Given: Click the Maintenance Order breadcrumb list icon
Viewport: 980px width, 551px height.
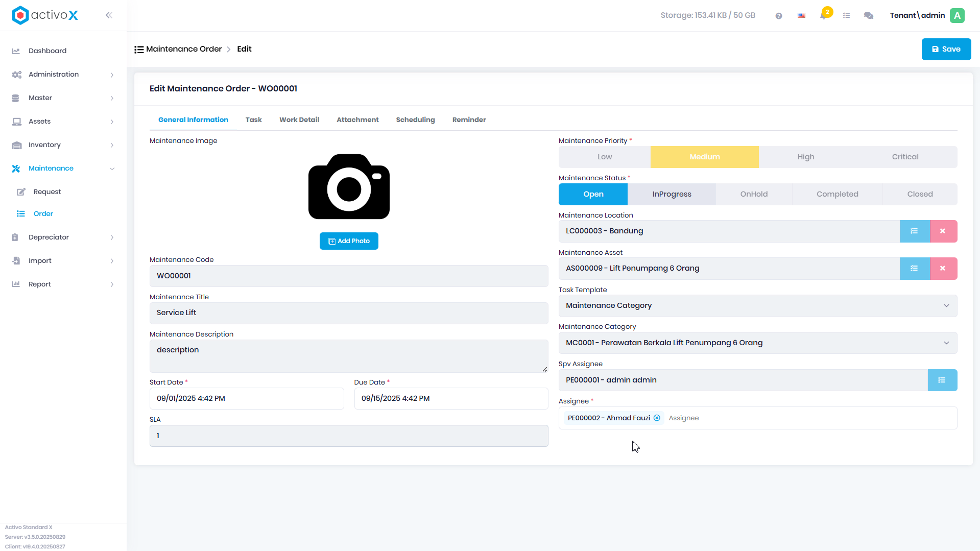Looking at the screenshot, I should [139, 50].
